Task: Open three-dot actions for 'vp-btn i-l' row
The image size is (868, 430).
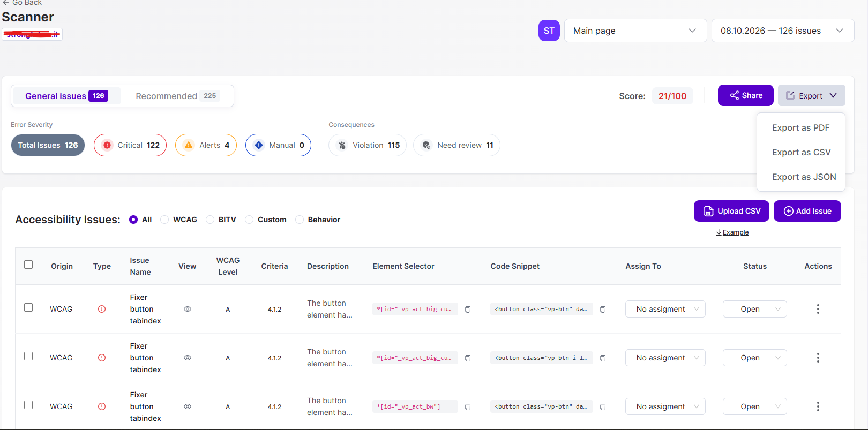Action: coord(818,358)
